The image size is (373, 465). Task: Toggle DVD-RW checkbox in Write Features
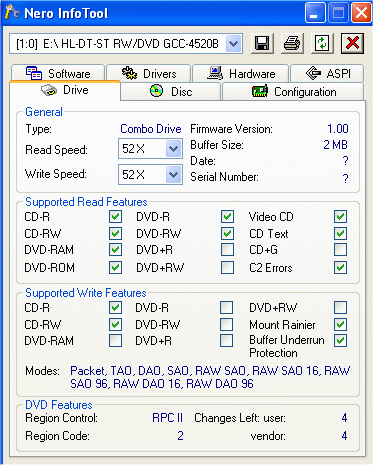click(x=226, y=324)
